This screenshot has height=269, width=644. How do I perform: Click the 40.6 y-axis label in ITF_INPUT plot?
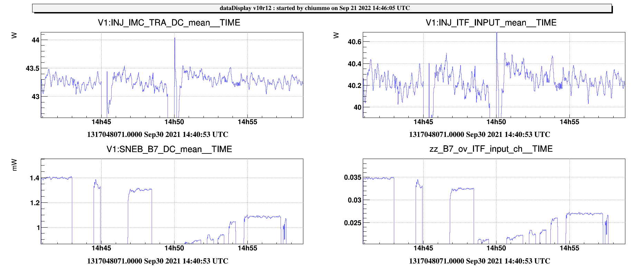click(x=354, y=42)
